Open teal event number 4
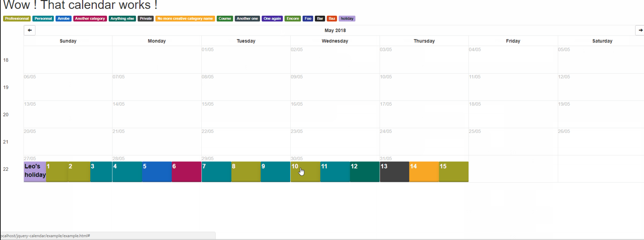 tap(127, 172)
